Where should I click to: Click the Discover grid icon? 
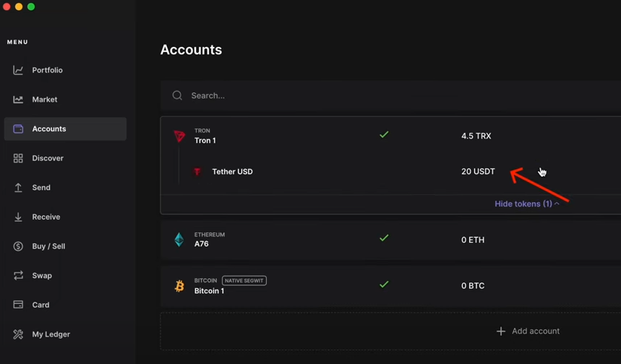click(18, 158)
